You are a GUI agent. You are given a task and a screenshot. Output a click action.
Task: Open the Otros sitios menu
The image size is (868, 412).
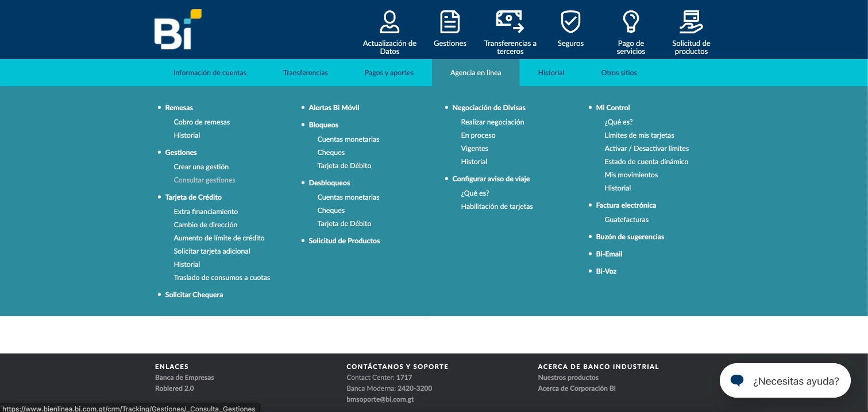click(x=619, y=73)
